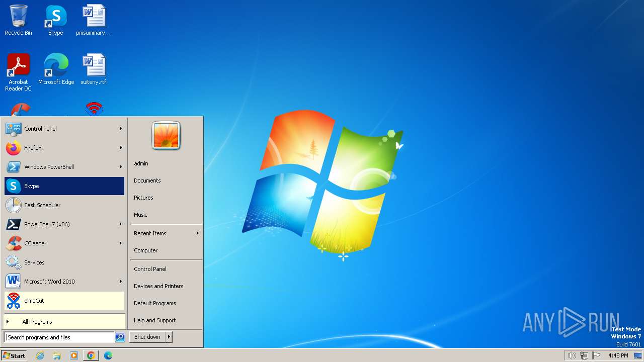Focus the Search programs and files box

59,337
